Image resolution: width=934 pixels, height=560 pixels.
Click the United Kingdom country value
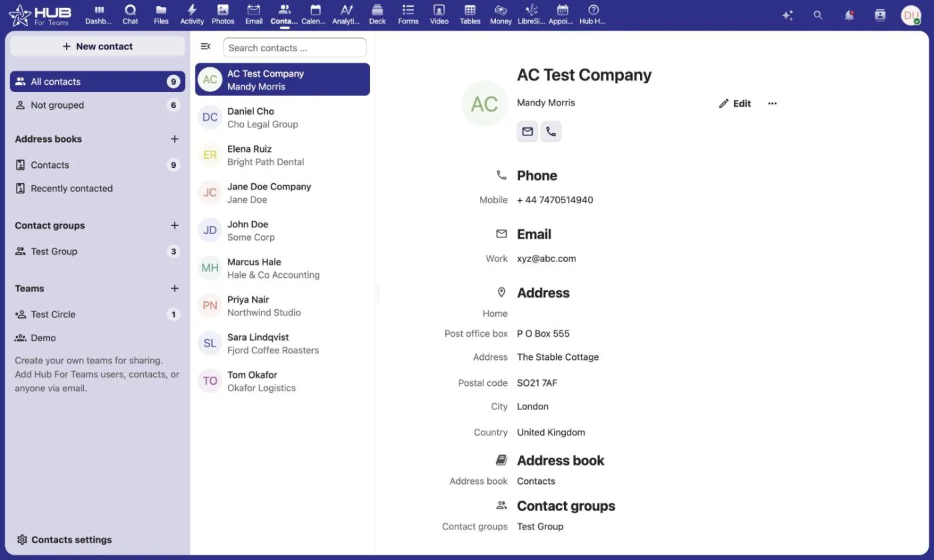click(551, 432)
